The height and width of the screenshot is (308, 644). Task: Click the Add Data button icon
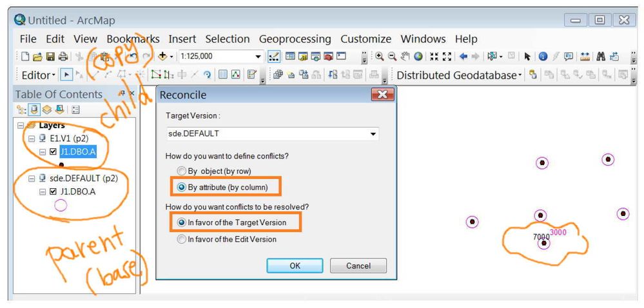click(x=163, y=57)
